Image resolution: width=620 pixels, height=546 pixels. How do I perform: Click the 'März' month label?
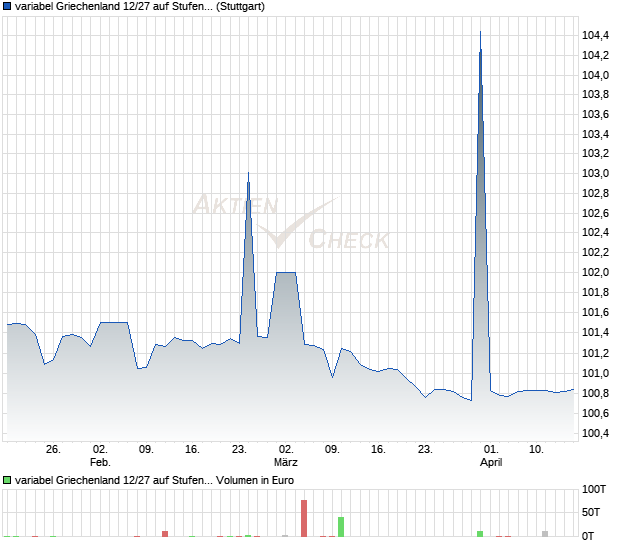285,462
